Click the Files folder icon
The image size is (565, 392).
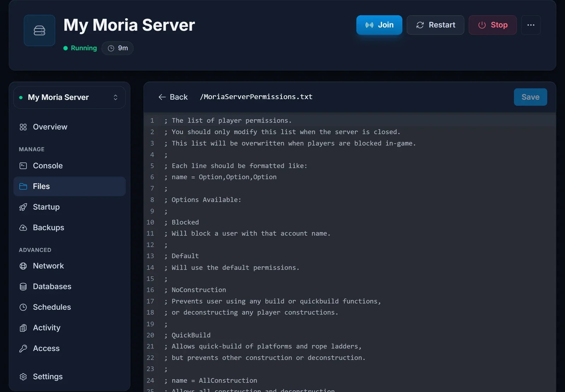coord(23,186)
